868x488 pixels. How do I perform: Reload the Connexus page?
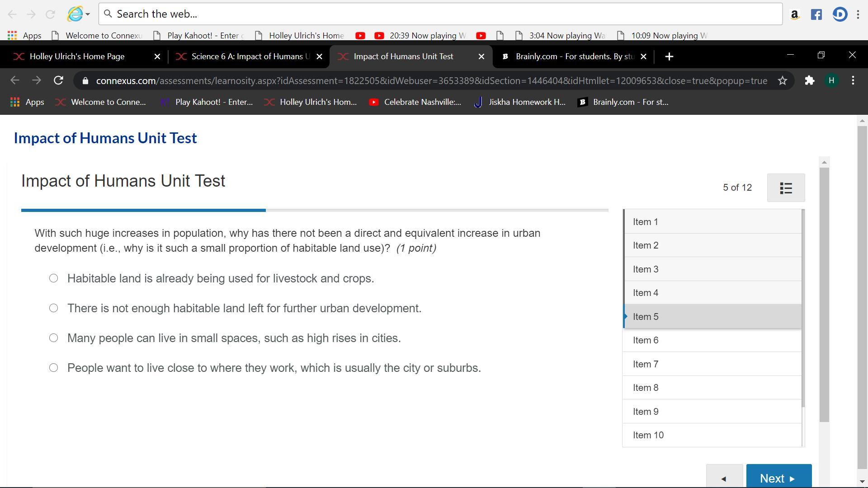(58, 81)
